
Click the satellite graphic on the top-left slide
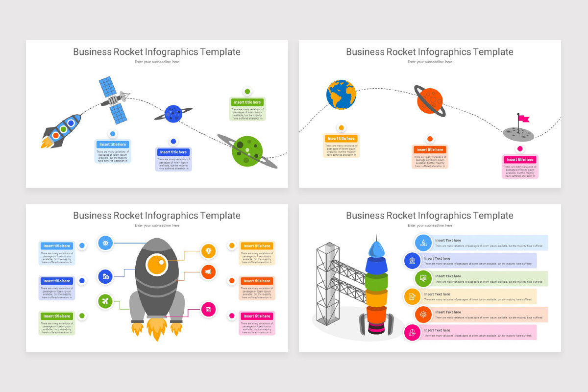point(113,100)
